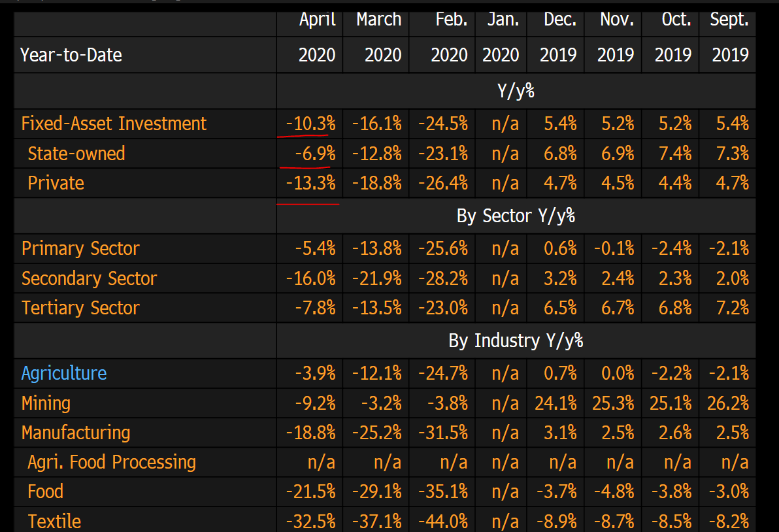Image resolution: width=779 pixels, height=532 pixels.
Task: Click the Dec. column header
Action: coord(560,20)
